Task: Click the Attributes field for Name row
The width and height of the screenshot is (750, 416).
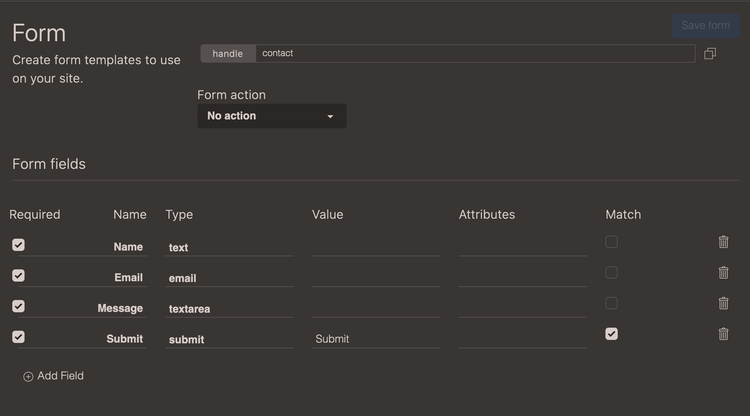Action: click(x=522, y=247)
